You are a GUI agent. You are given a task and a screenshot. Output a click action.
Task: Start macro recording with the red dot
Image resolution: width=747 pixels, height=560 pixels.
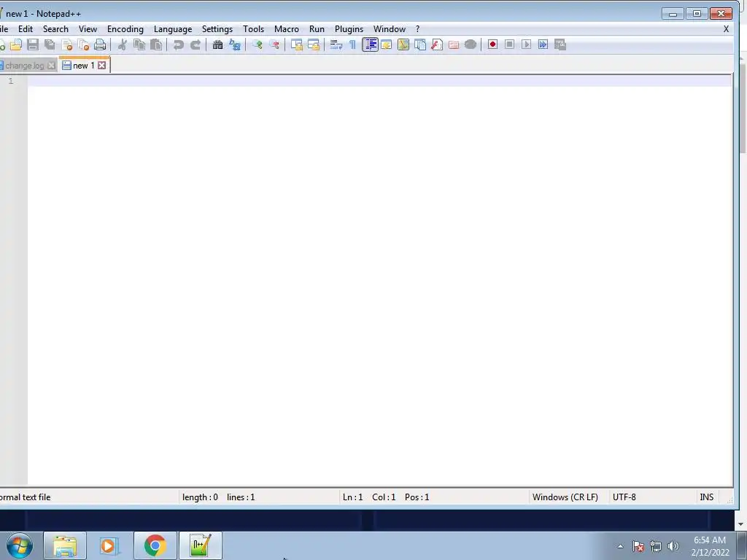click(492, 44)
